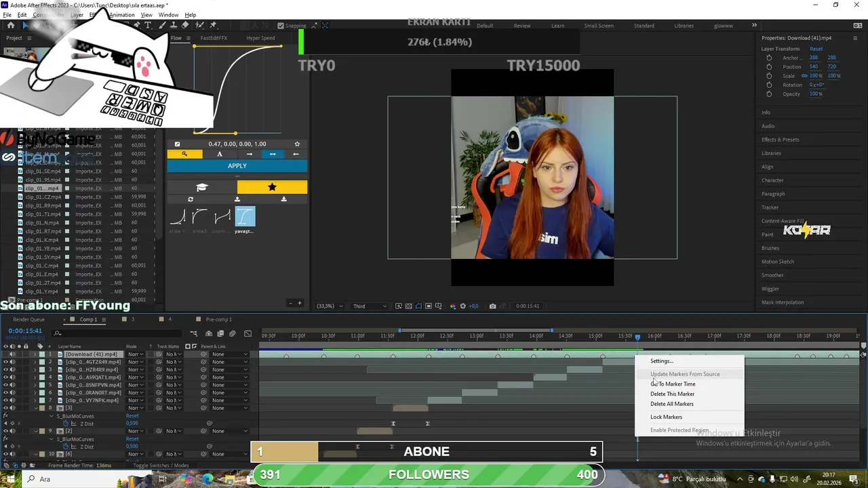Viewport: 868px width, 488px height.
Task: Mute audio of layer 3 clip_0...HZR4R9.mp4
Action: tap(12, 369)
